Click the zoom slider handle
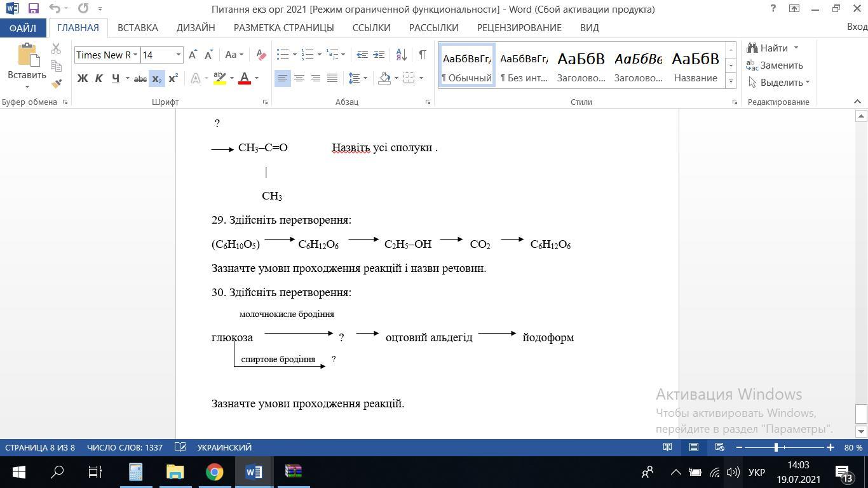This screenshot has width=868, height=488. click(776, 447)
